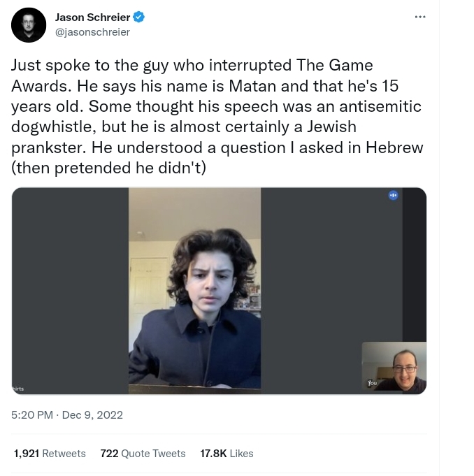The image size is (474, 476).
Task: Click the 'You' label on self-view
Action: (372, 383)
